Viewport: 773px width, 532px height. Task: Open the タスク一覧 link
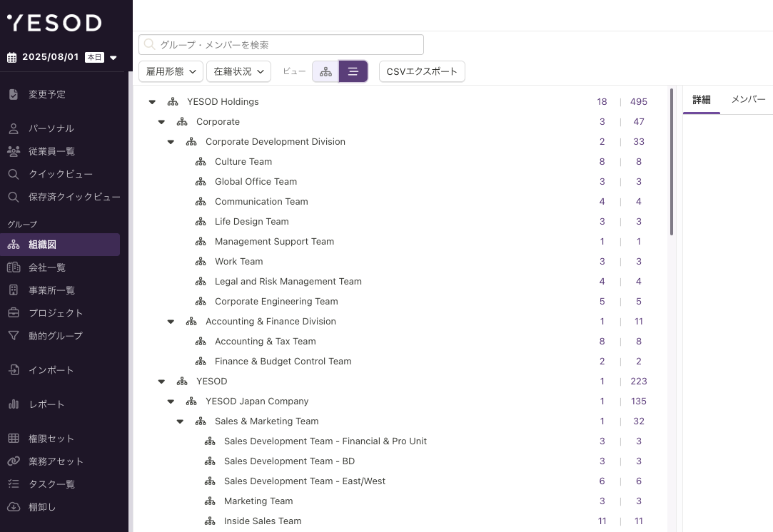pyautogui.click(x=52, y=484)
